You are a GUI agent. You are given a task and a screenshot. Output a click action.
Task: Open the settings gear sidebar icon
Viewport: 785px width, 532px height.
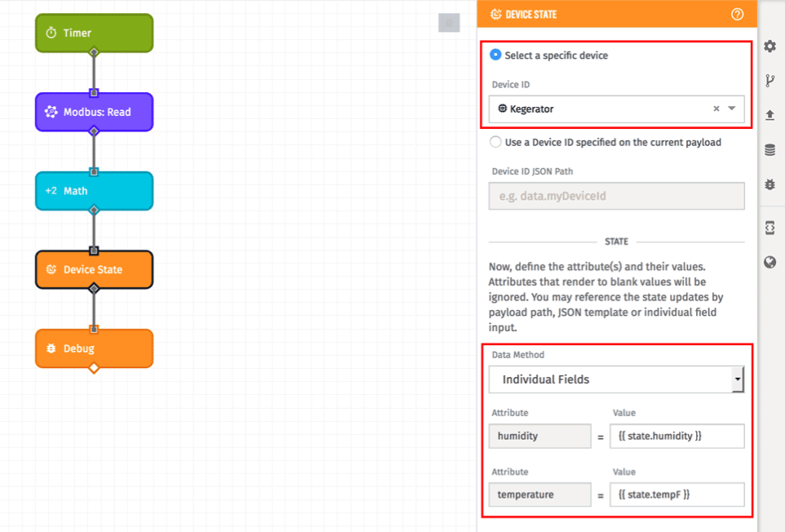pos(769,47)
